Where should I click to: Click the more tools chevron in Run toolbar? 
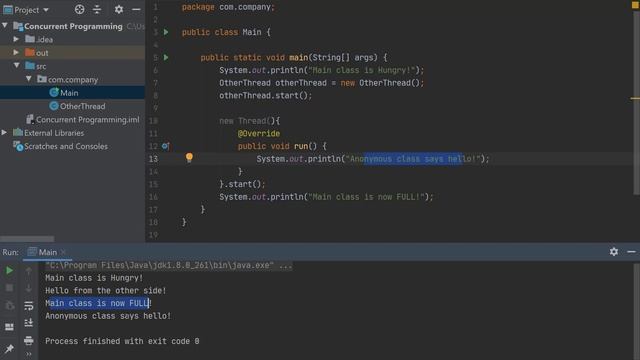pyautogui.click(x=29, y=354)
